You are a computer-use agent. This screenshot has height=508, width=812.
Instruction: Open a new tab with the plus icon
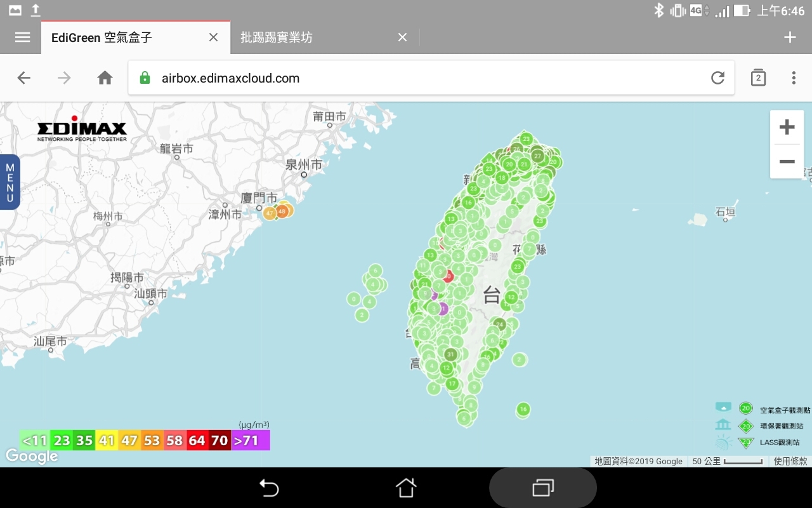coord(790,37)
